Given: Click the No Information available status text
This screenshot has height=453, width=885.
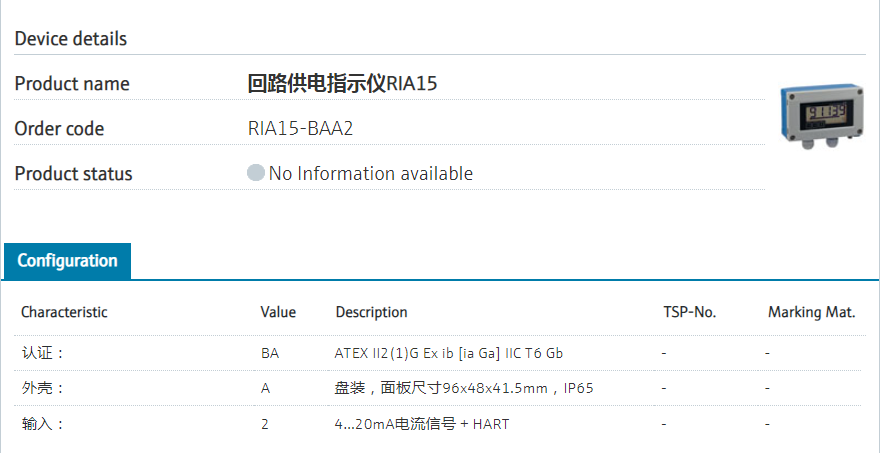Looking at the screenshot, I should click(x=370, y=173).
